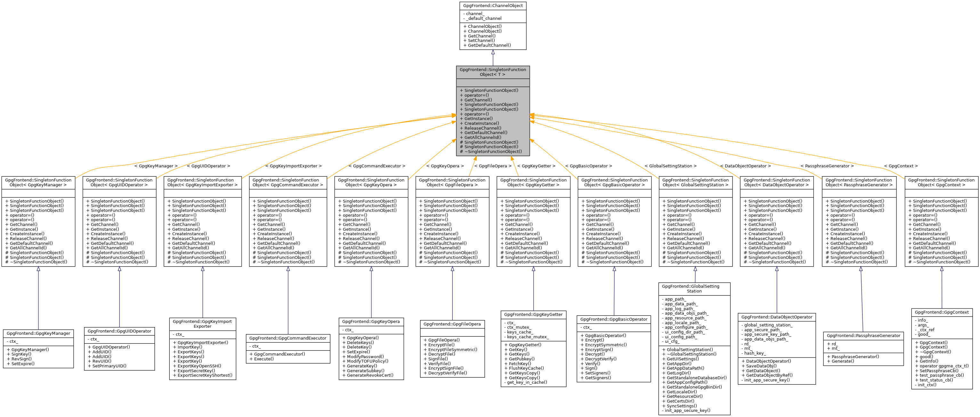Screen dimensions: 980x417
Task: Click the GpgFrontend::SingletonFunctionObject< T > node title
Action: (x=493, y=72)
